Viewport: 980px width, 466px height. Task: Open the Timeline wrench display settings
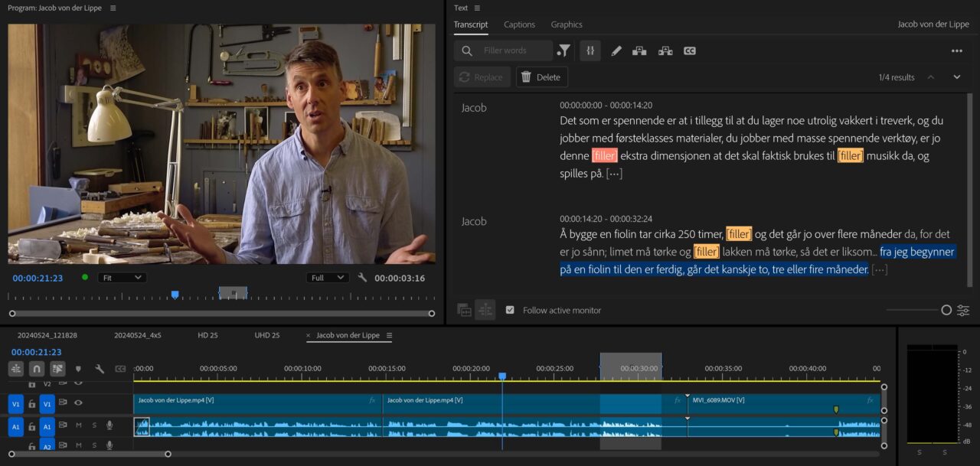click(100, 369)
